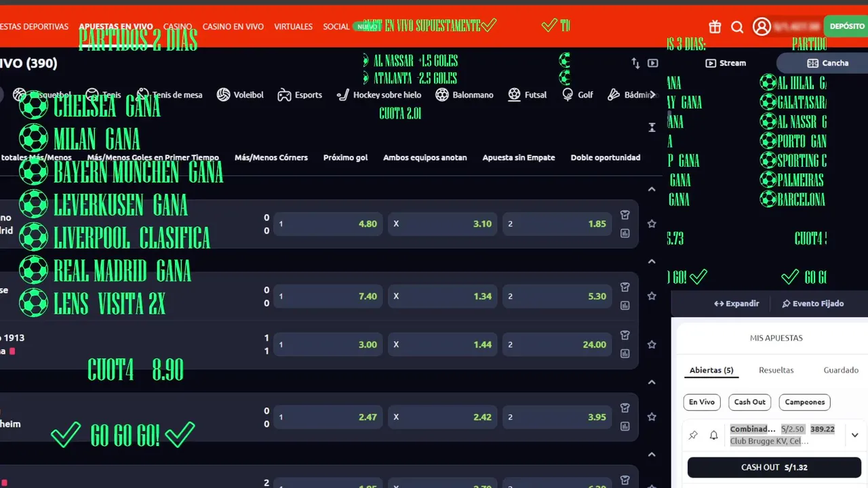Click the Expandir arrows control
Viewport: 868px width, 488px height.
tap(736, 304)
